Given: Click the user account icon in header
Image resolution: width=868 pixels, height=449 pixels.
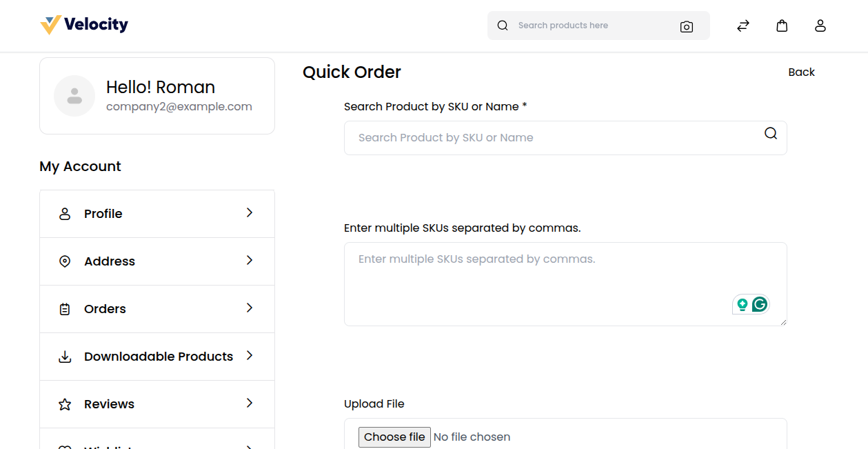Looking at the screenshot, I should pos(820,26).
